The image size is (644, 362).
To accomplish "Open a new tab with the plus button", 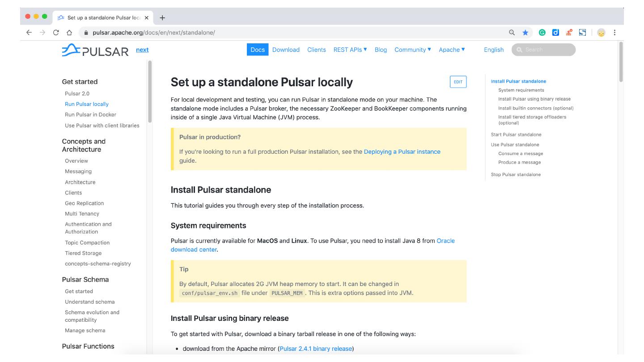I will (162, 17).
